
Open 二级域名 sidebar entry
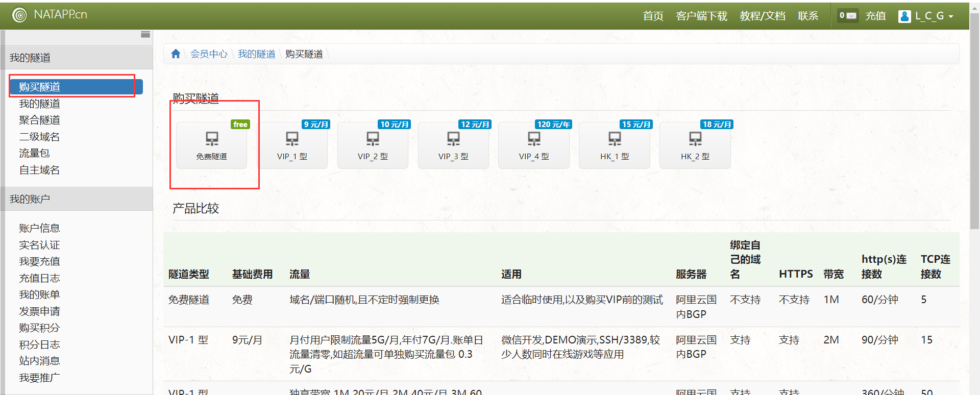pos(39,137)
